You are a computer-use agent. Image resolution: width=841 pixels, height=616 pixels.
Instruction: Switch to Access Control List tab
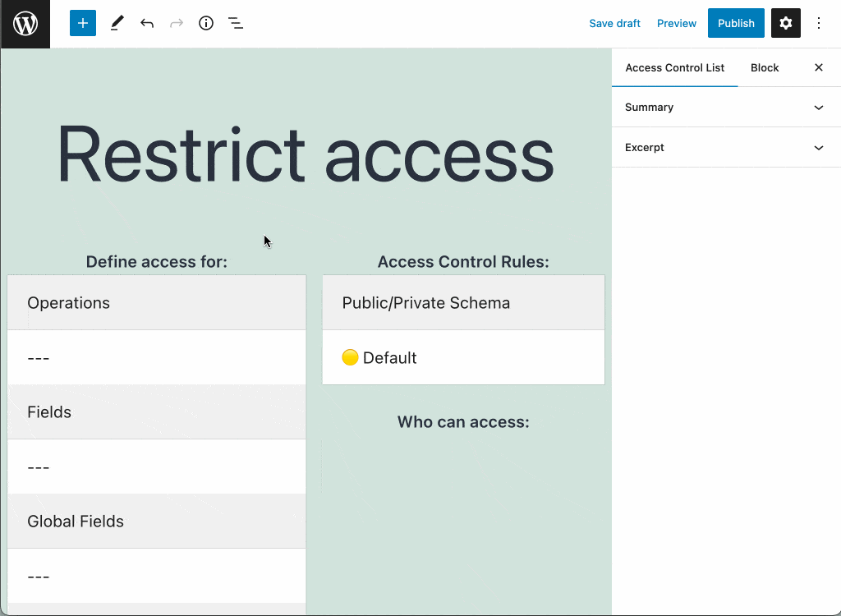pos(675,67)
